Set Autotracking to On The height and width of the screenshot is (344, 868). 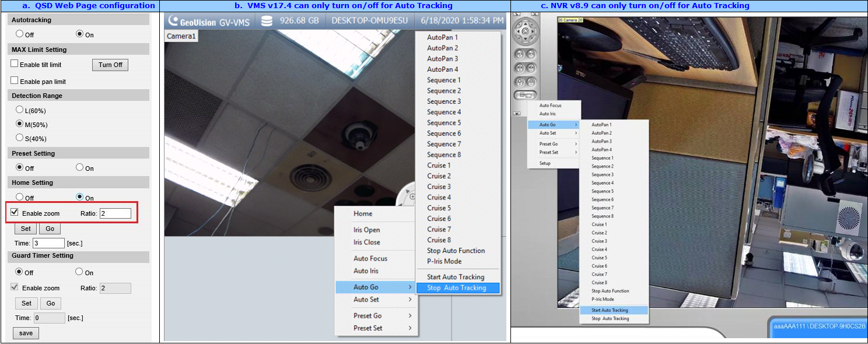pyautogui.click(x=80, y=34)
